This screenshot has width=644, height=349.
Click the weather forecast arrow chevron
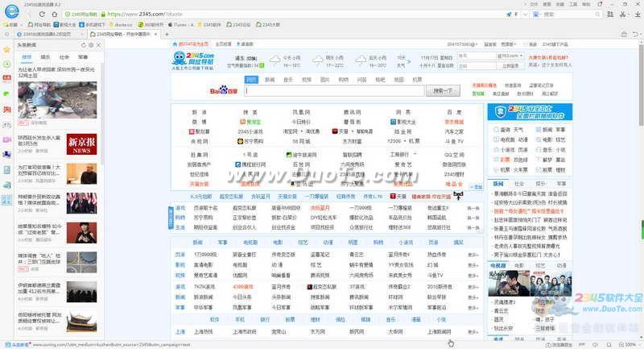(408, 62)
